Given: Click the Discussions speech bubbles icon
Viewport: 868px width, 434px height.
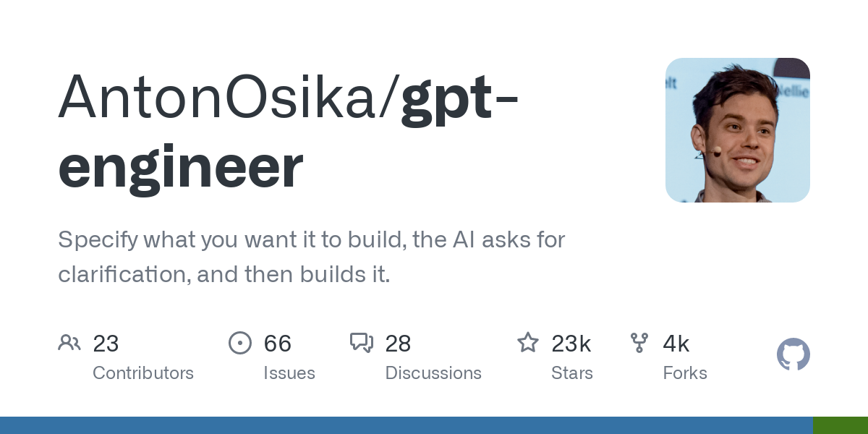Looking at the screenshot, I should click(362, 342).
